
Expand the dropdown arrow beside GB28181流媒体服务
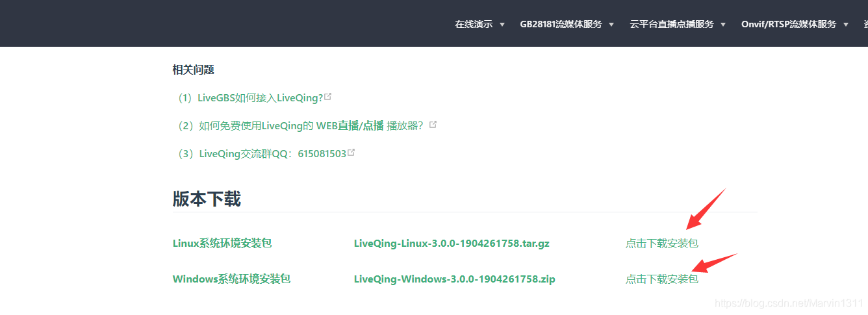[x=611, y=25]
